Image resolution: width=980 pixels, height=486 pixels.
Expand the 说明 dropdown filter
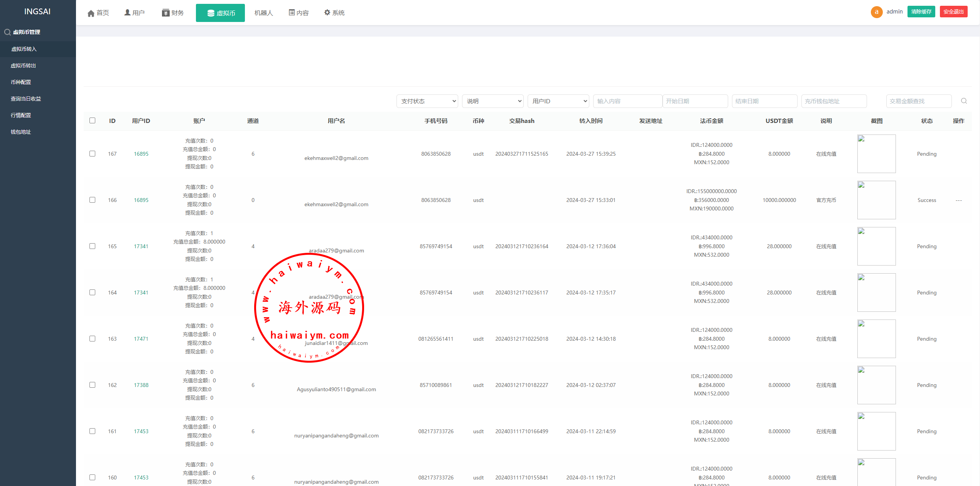tap(493, 101)
